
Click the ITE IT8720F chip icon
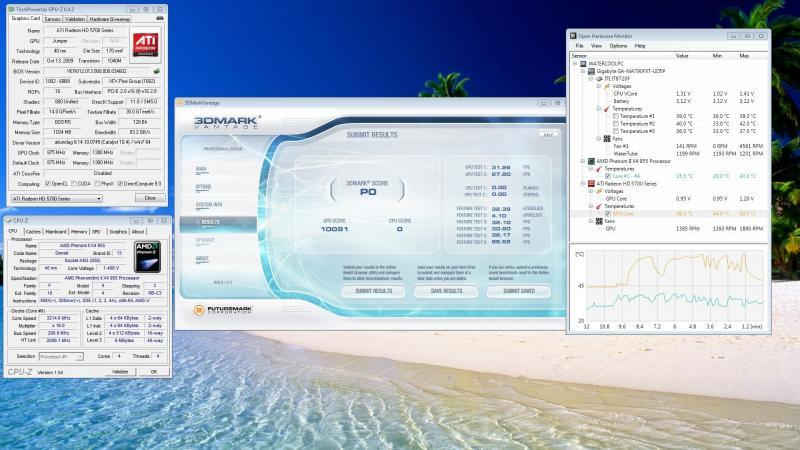[x=599, y=79]
